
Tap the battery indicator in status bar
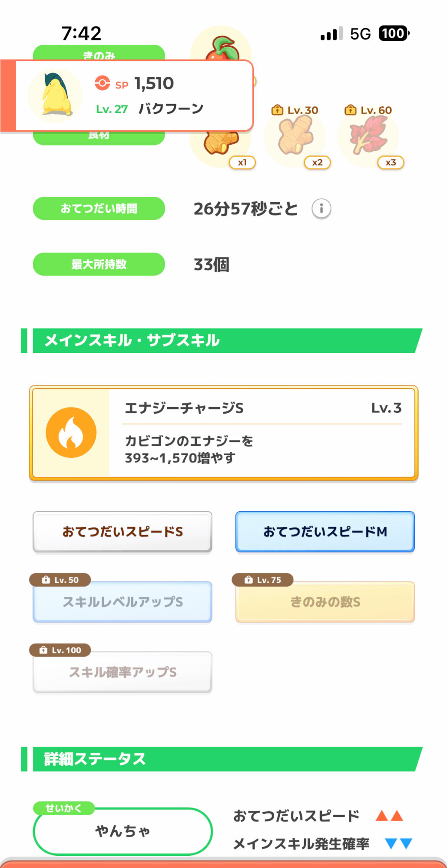[x=394, y=33]
